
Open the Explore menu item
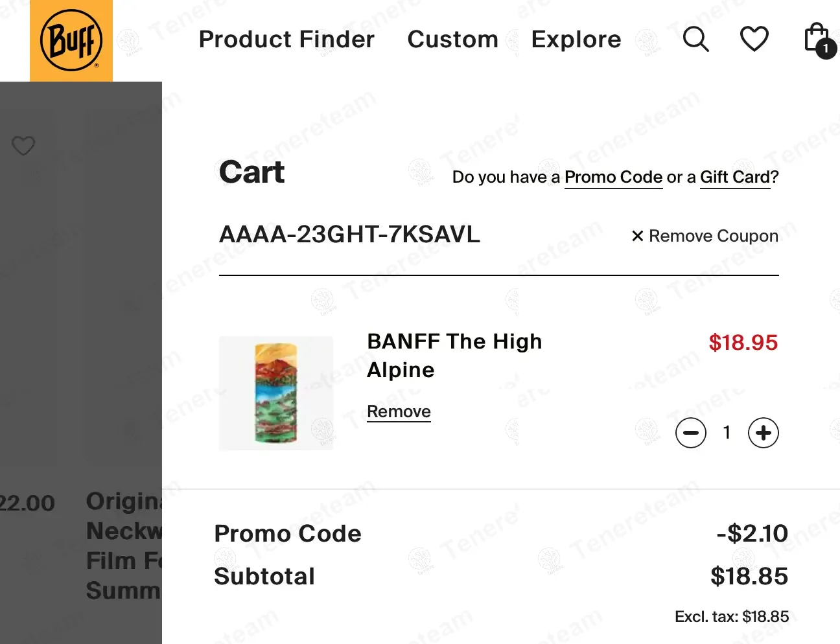pos(576,40)
